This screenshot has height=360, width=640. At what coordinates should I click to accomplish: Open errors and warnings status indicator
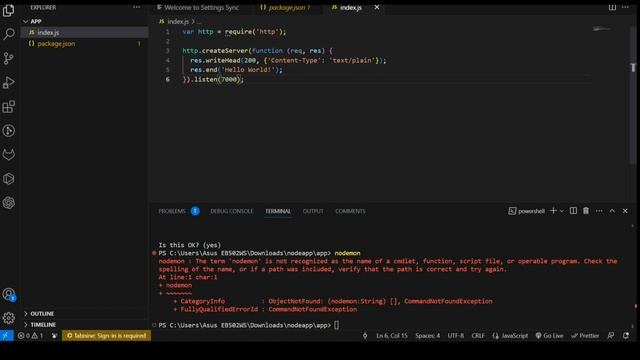pyautogui.click(x=31, y=336)
